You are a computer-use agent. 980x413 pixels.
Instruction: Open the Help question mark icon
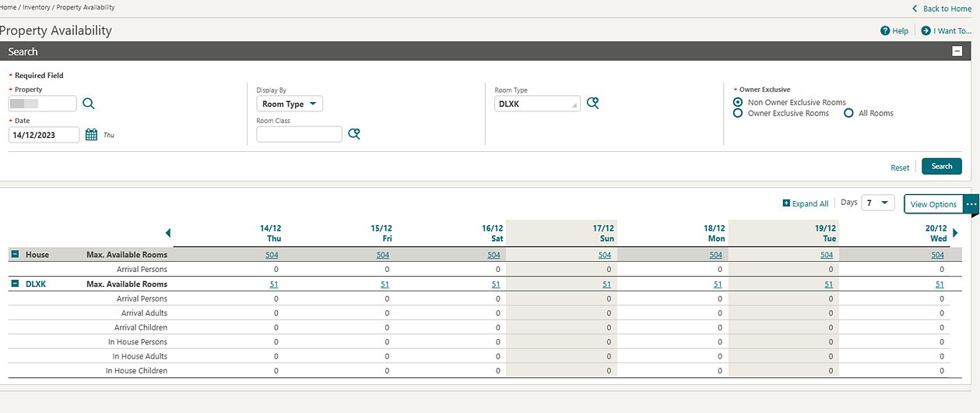(885, 31)
